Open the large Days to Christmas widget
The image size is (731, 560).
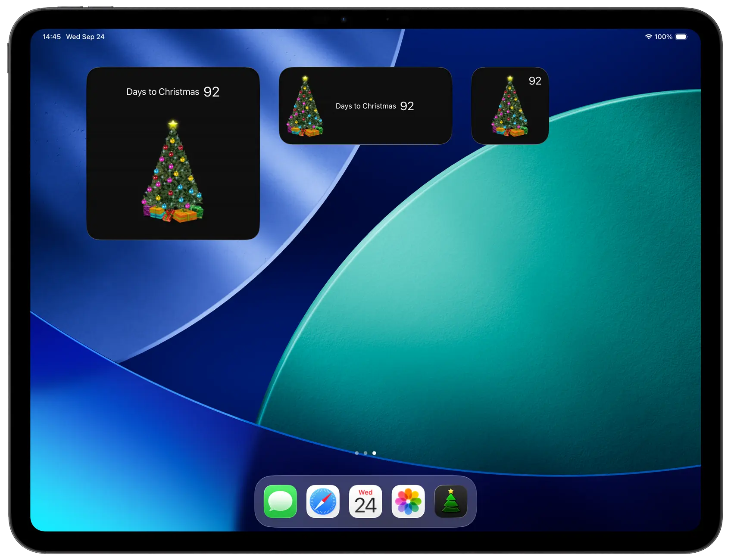pyautogui.click(x=173, y=153)
